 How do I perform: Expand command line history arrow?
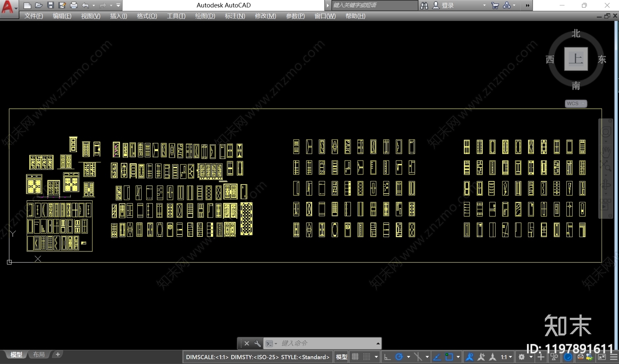[x=378, y=343]
